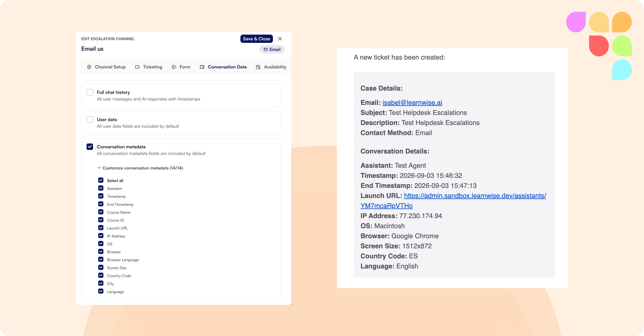
Task: Click the Email channel type badge
Action: (x=272, y=49)
